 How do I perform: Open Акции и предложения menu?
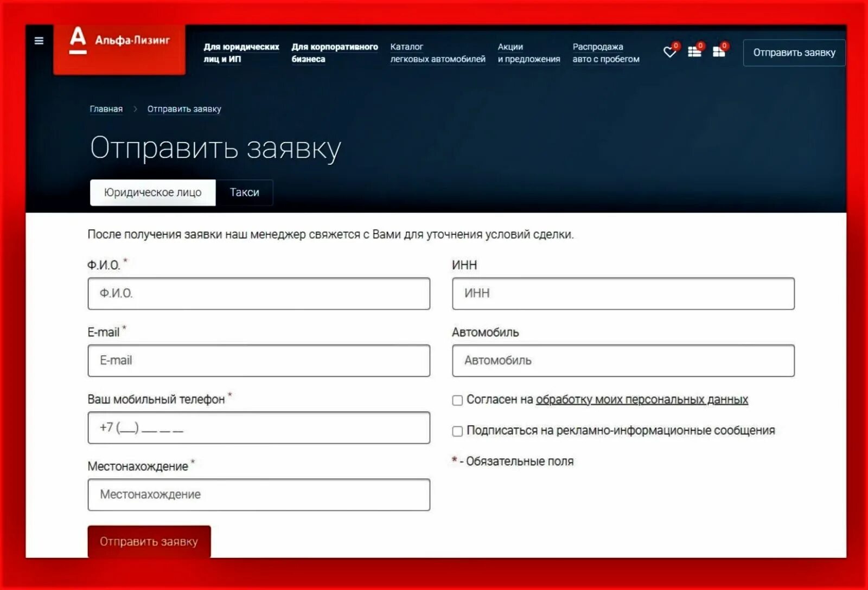pyautogui.click(x=529, y=53)
